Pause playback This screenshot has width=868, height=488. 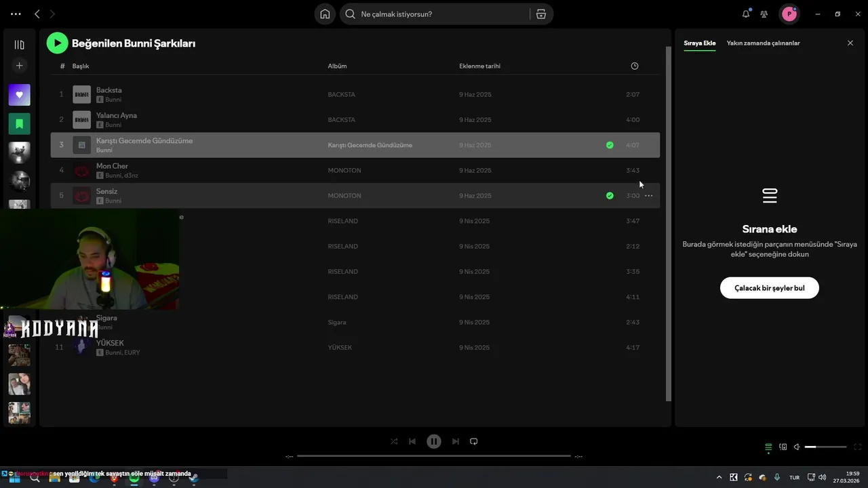434,441
